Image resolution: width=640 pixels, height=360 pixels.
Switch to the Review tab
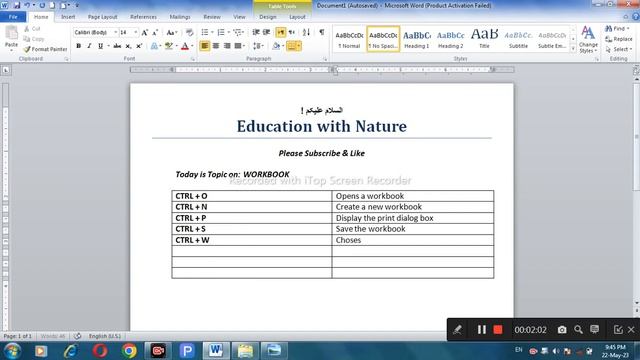pyautogui.click(x=212, y=17)
